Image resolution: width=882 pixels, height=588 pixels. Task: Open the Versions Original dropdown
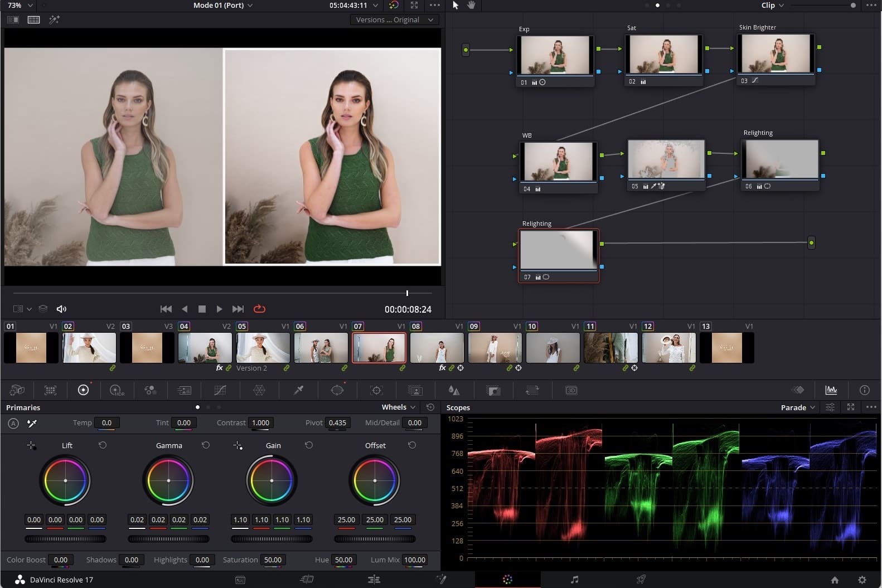coord(394,20)
